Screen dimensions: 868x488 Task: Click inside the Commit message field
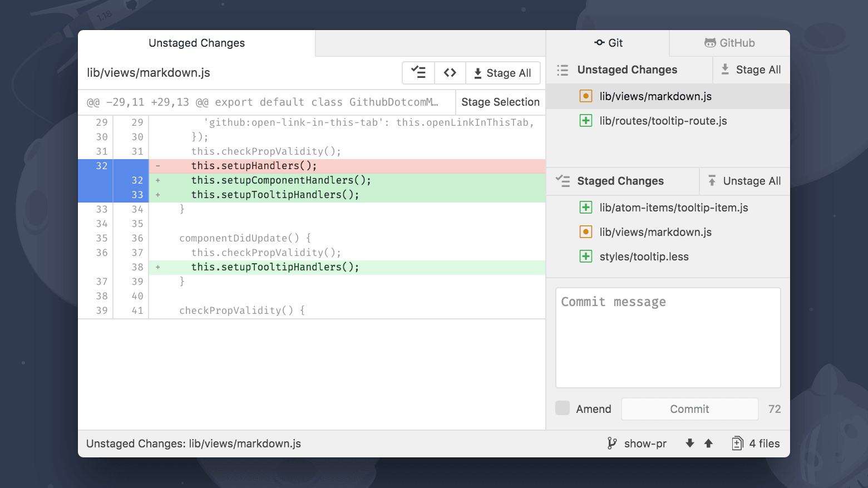click(x=668, y=337)
